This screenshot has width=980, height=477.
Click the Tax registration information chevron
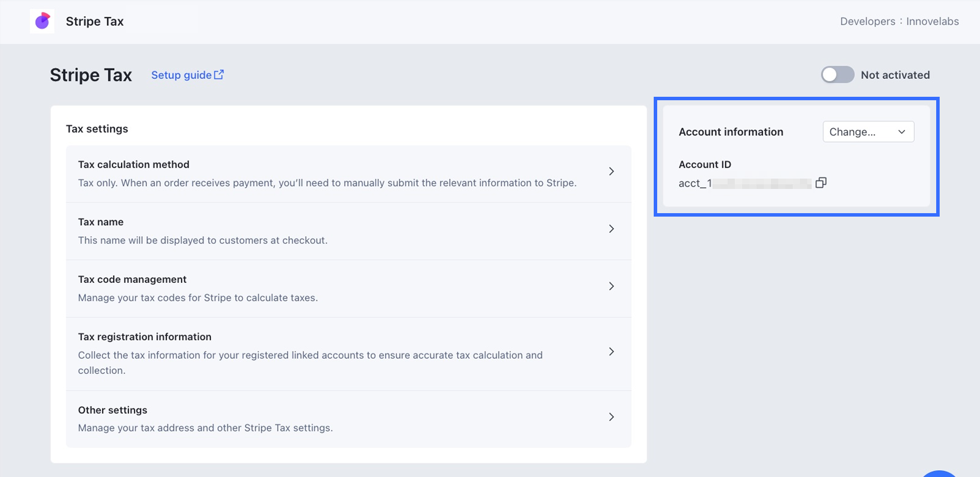tap(612, 351)
